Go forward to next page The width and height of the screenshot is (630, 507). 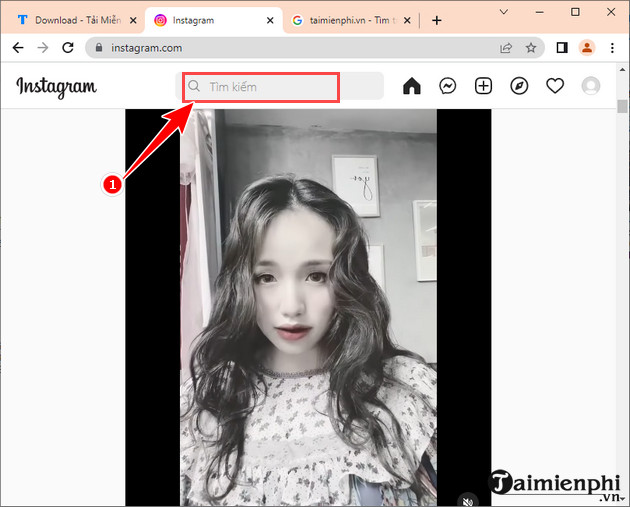43,48
